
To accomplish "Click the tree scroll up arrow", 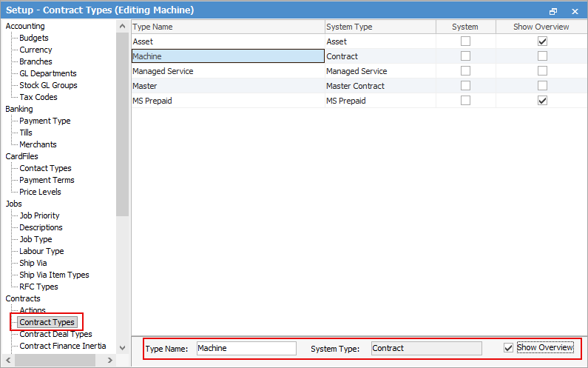I will 122,27.
